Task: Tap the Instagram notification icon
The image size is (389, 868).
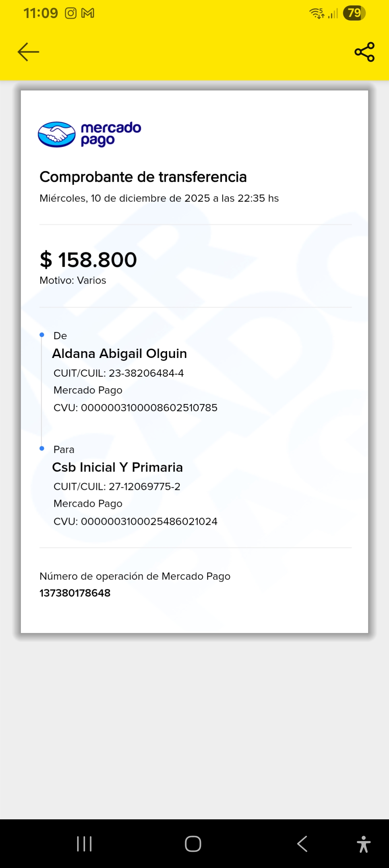Action: [71, 13]
